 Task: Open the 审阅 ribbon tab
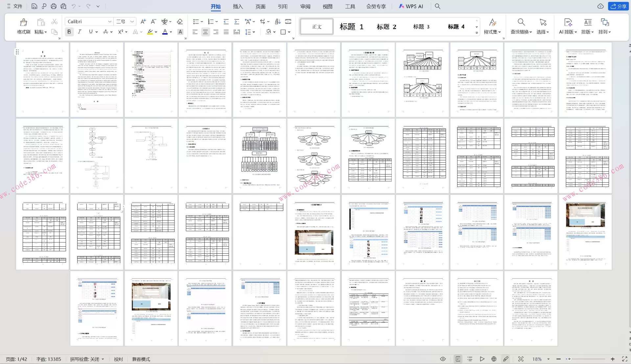coord(305,6)
